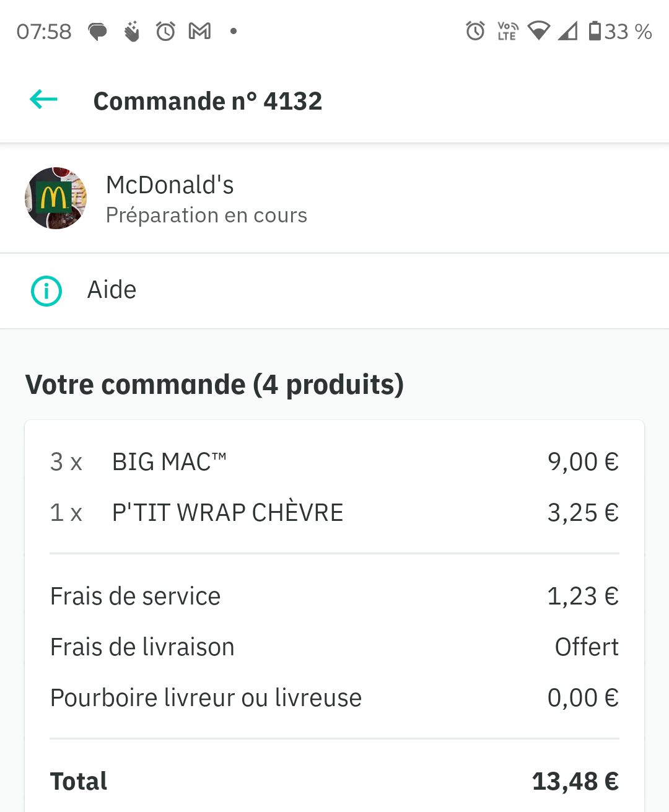
Task: Tap the Total amount 13,48 €
Action: 575,782
